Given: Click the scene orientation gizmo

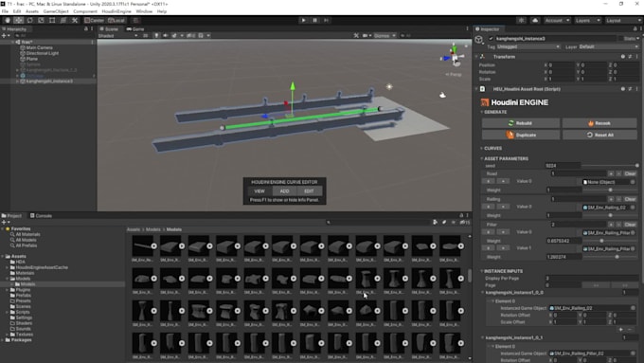Looking at the screenshot, I should pos(454,57).
